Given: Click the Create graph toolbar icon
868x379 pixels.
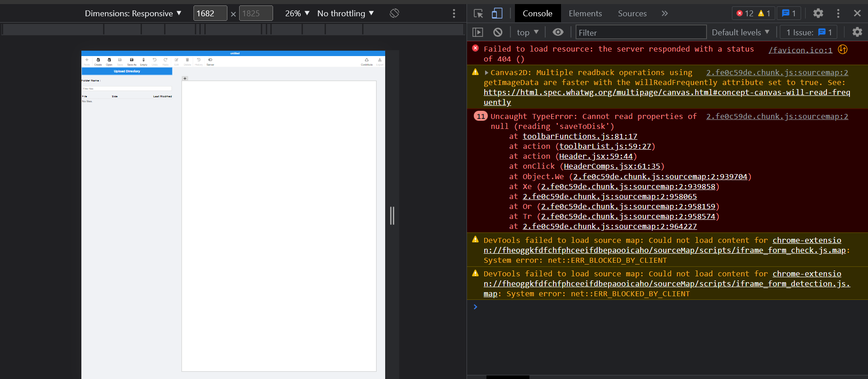Looking at the screenshot, I should pos(98,60).
